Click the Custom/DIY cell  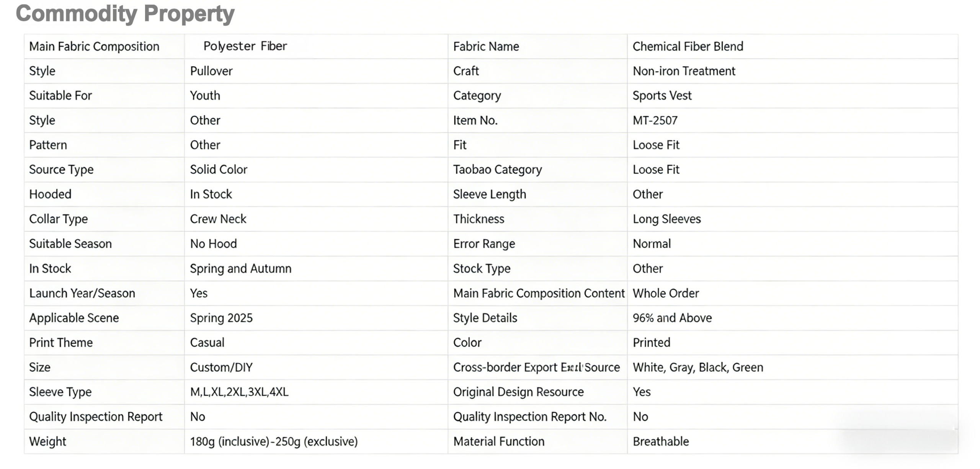[x=221, y=368]
